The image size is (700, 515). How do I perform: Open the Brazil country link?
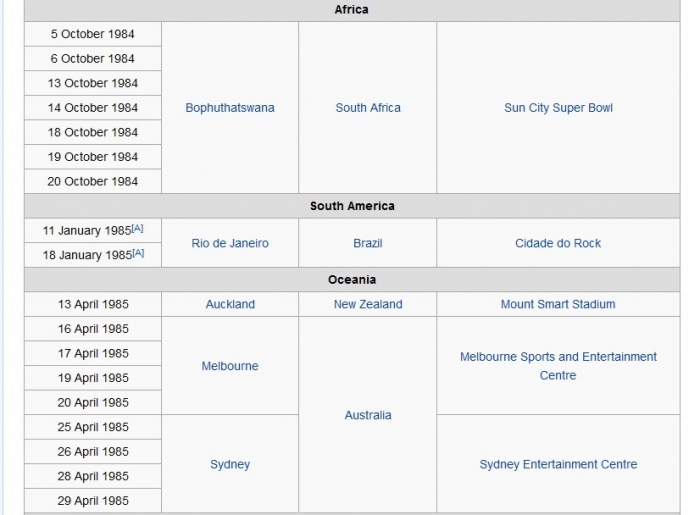[367, 243]
